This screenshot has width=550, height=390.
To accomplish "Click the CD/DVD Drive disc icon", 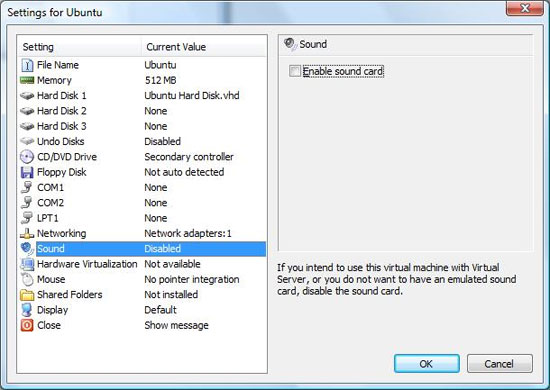I will [x=27, y=157].
